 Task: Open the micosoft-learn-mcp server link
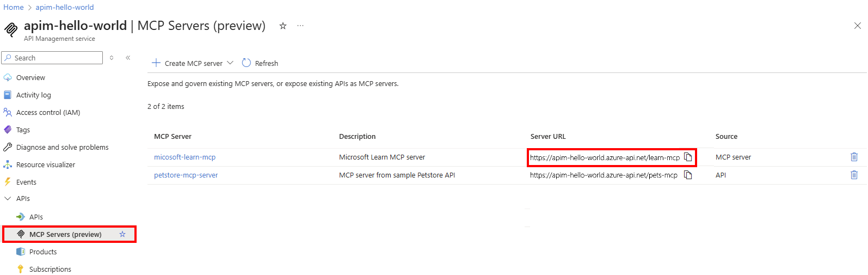(x=184, y=157)
